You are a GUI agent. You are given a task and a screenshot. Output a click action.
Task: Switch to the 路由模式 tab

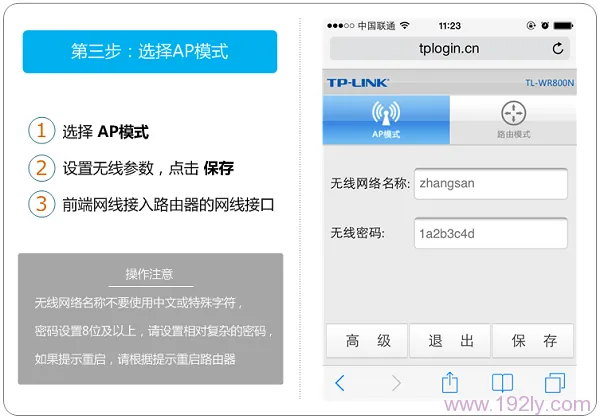pyautogui.click(x=513, y=120)
